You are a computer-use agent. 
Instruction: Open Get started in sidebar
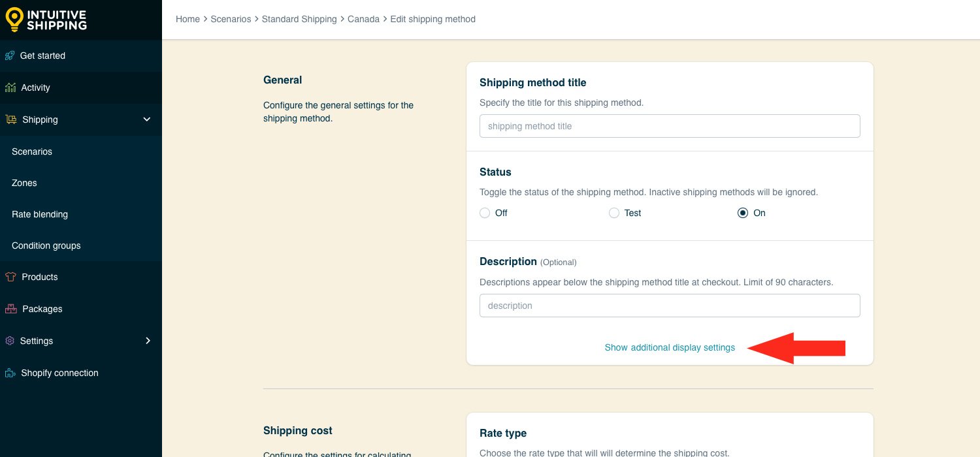point(81,55)
